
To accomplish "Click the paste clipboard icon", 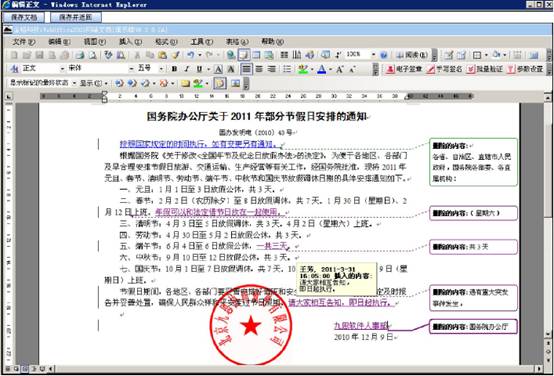I will tap(163, 55).
